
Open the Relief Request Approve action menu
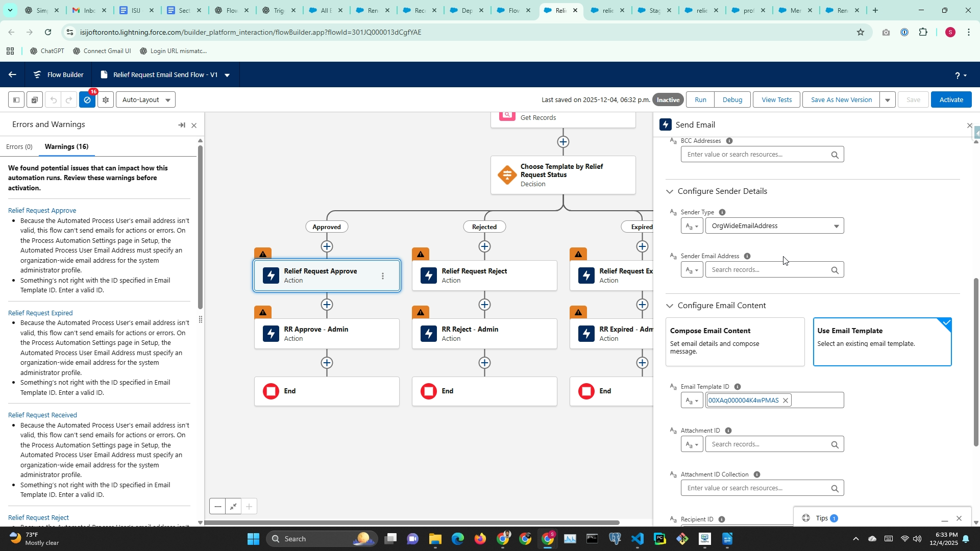tap(383, 276)
